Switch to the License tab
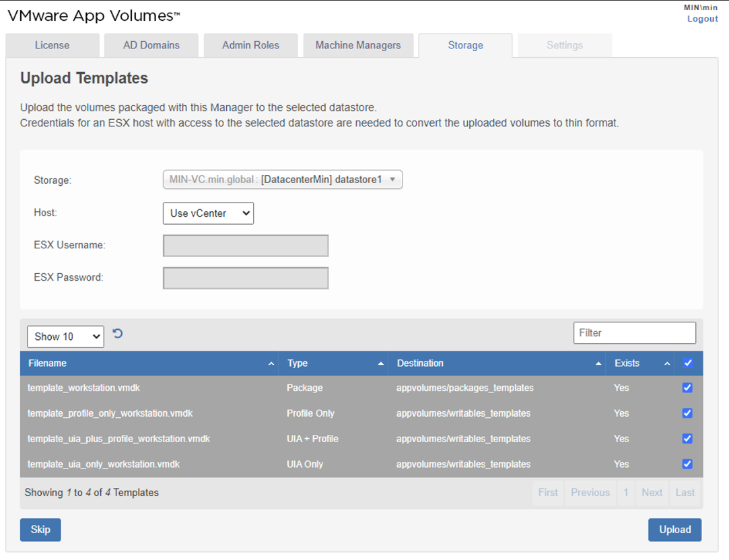 pyautogui.click(x=52, y=45)
